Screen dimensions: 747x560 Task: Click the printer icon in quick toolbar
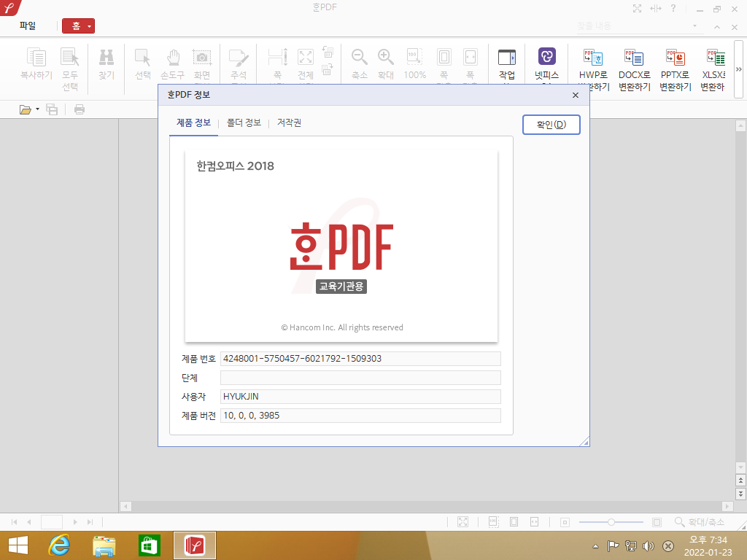click(x=80, y=109)
